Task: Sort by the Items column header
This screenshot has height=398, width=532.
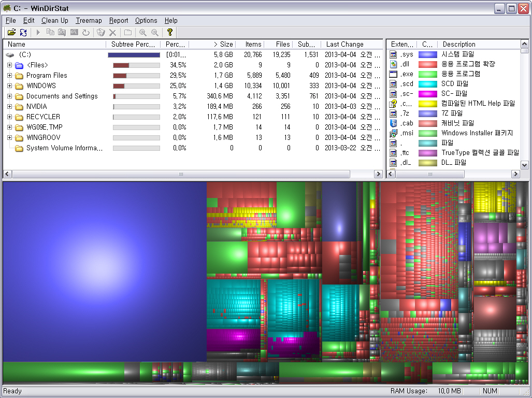Action: coord(250,44)
